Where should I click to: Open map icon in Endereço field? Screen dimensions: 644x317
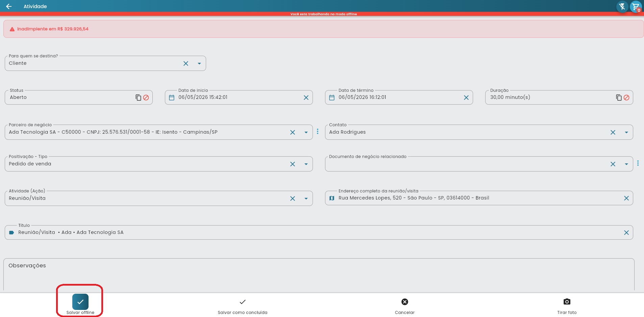click(x=332, y=198)
